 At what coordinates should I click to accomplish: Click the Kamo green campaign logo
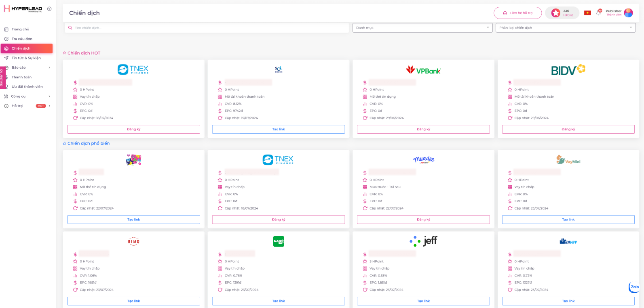coord(279,241)
